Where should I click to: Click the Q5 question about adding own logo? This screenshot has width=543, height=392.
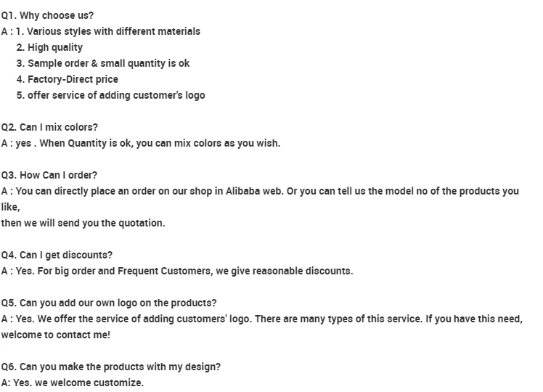tap(109, 303)
